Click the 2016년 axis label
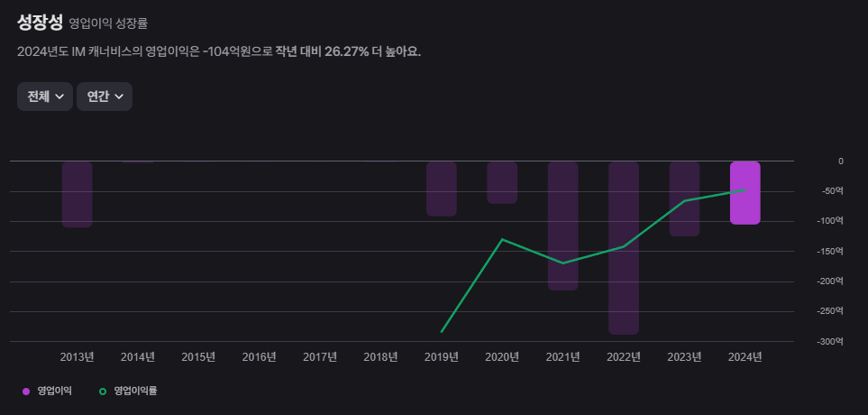Viewport: 868px width, 415px height. click(x=259, y=357)
